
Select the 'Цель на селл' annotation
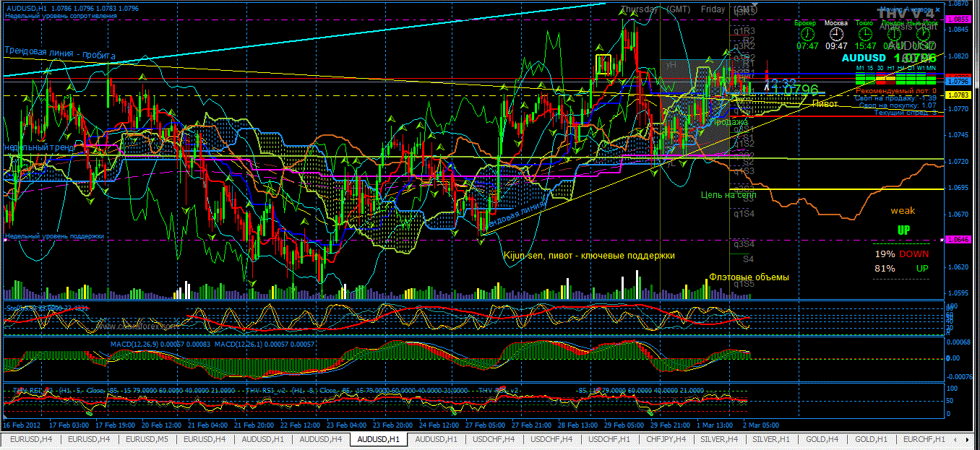[728, 195]
